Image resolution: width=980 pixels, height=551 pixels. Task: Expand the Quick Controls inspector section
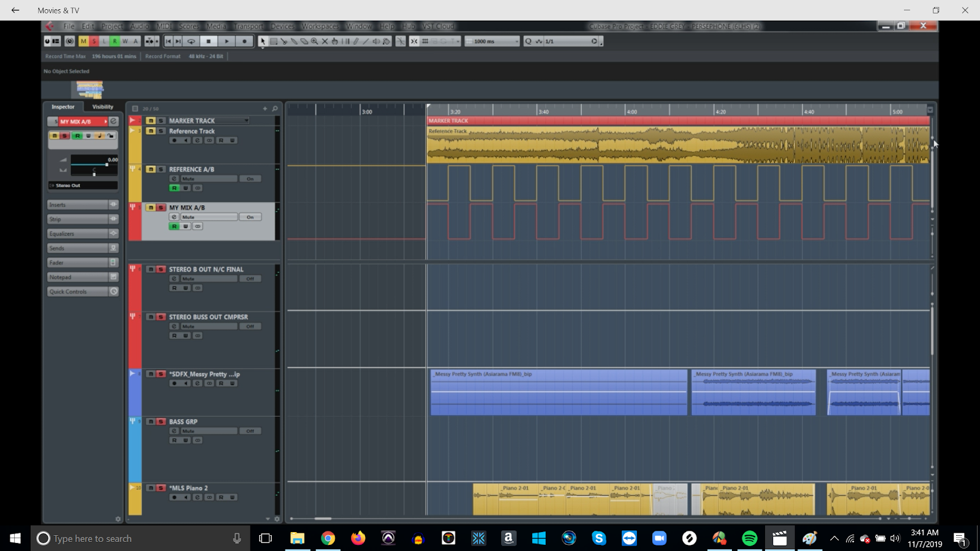[x=83, y=291]
